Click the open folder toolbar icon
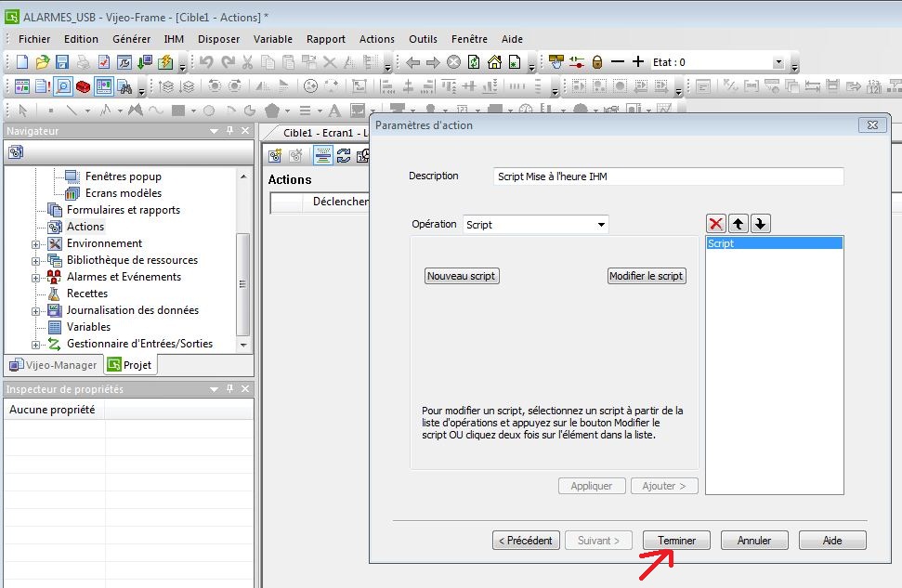 (x=43, y=62)
